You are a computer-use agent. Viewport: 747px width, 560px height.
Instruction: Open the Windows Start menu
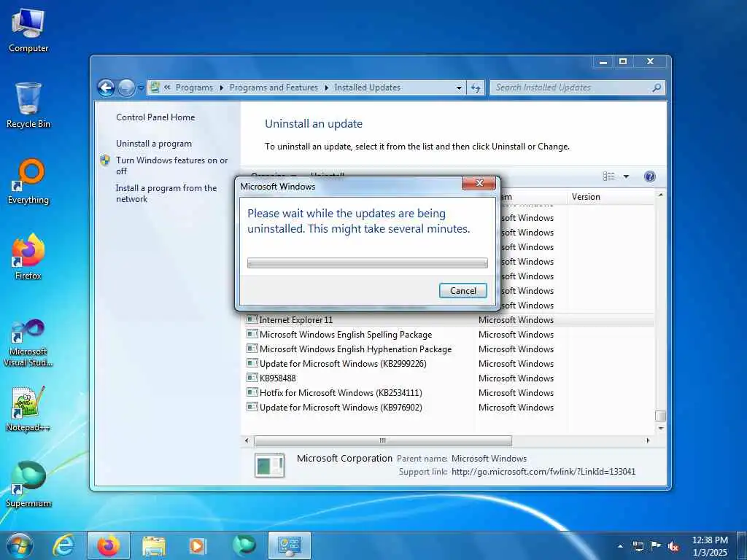click(20, 545)
